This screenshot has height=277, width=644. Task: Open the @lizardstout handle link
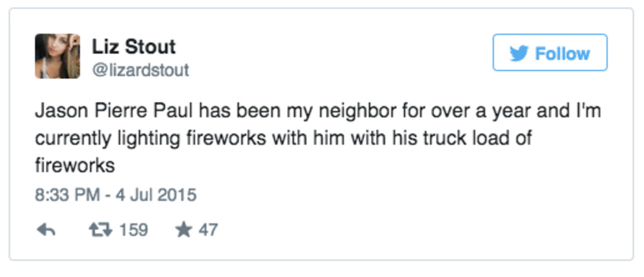[140, 70]
